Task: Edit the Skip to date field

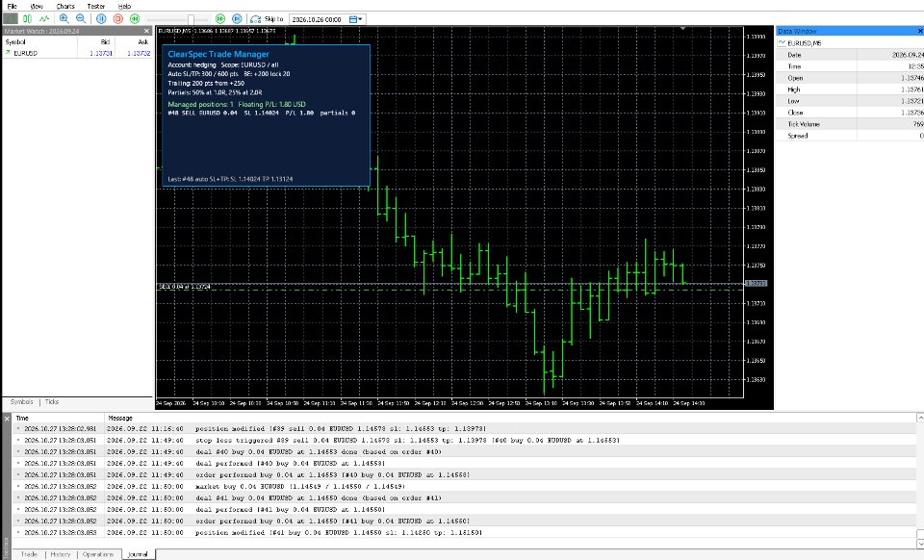Action: point(318,19)
